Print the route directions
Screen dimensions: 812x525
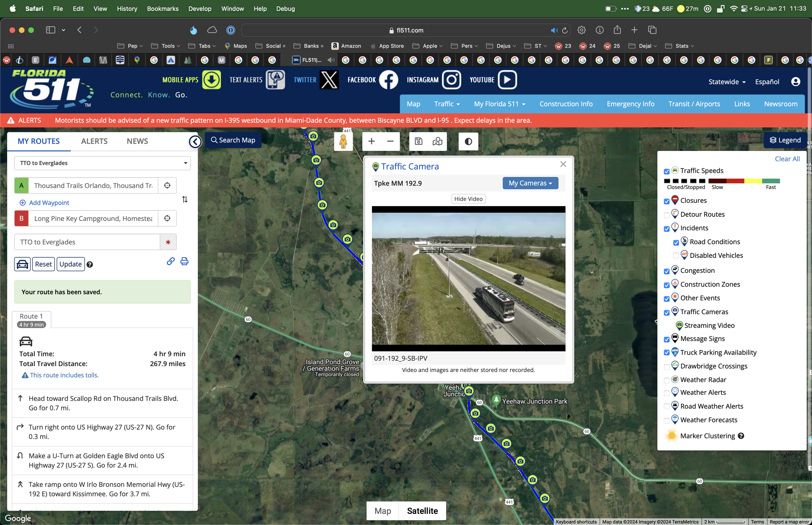tap(184, 261)
